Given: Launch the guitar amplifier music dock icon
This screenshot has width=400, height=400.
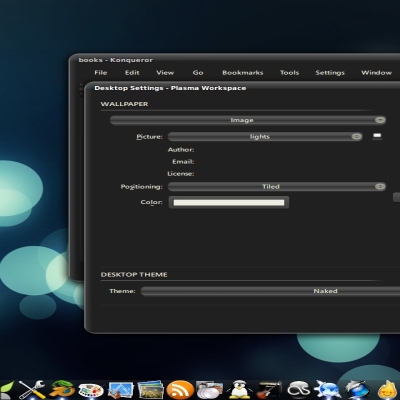Looking at the screenshot, I should pos(269,390).
